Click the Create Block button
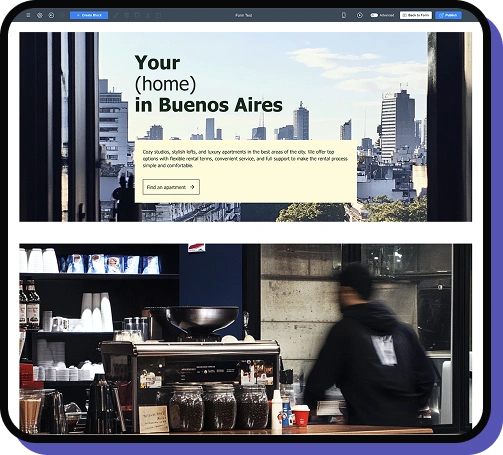This screenshot has height=455, width=503. point(89,15)
